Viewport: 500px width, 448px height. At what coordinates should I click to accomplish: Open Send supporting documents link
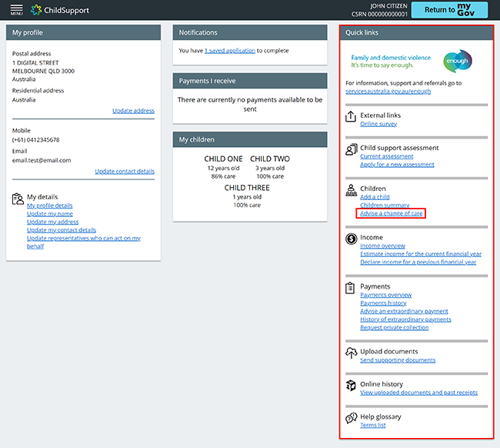point(398,360)
